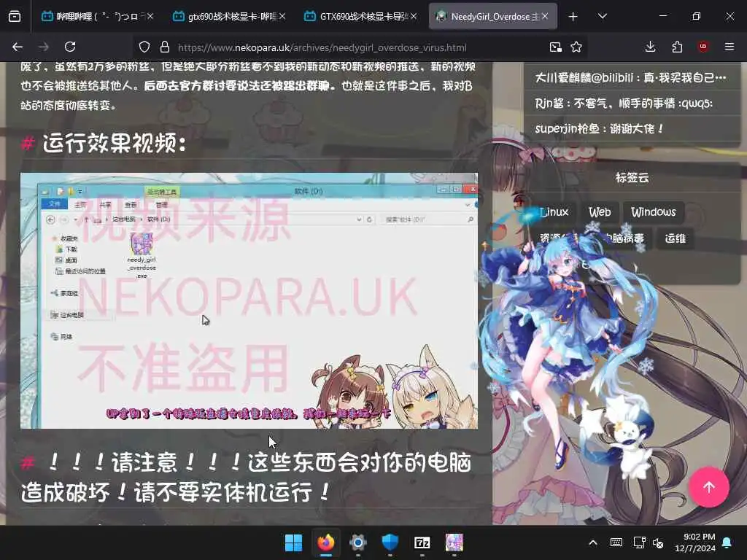Bookmark this page with the star icon

coord(576,47)
